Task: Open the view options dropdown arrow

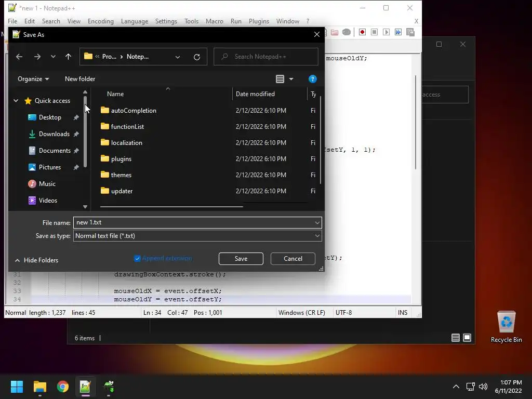Action: (291, 79)
